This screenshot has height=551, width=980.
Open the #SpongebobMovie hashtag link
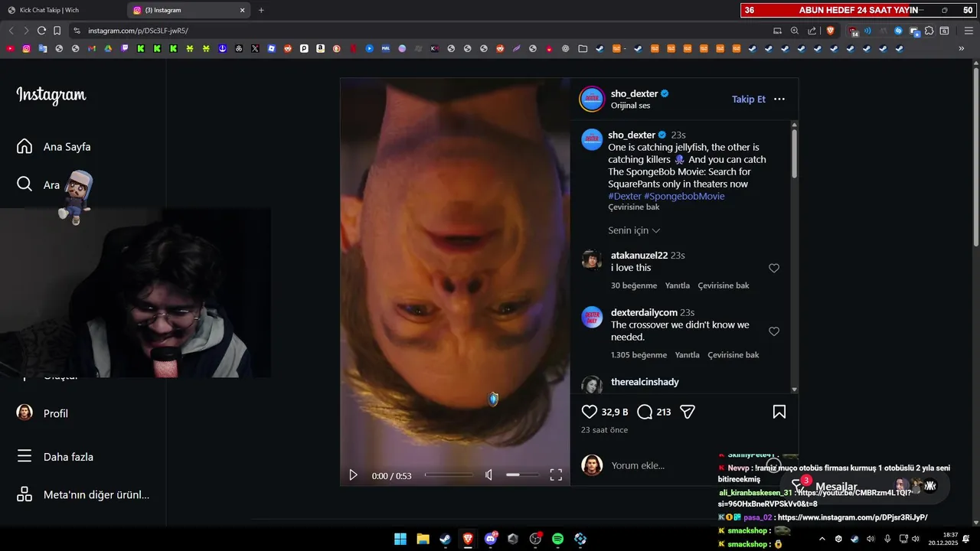tap(684, 196)
